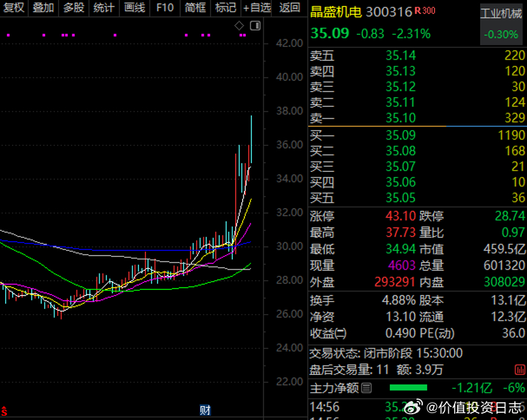Click 市值 value 459.5亿
The image size is (527, 420).
tap(504, 249)
